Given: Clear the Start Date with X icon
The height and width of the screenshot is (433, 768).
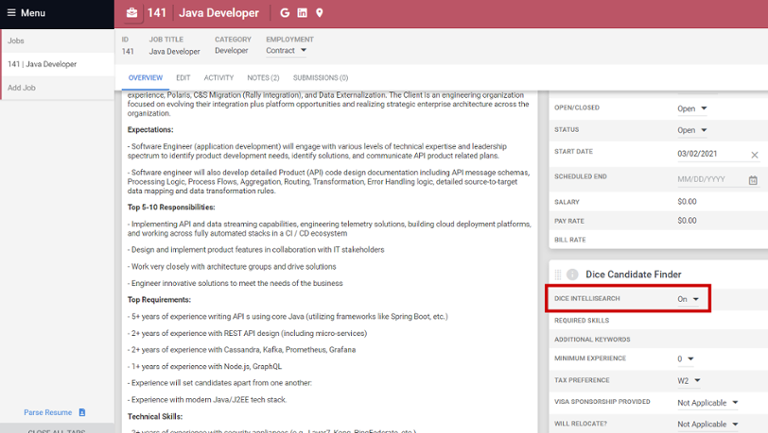Looking at the screenshot, I should 754,155.
